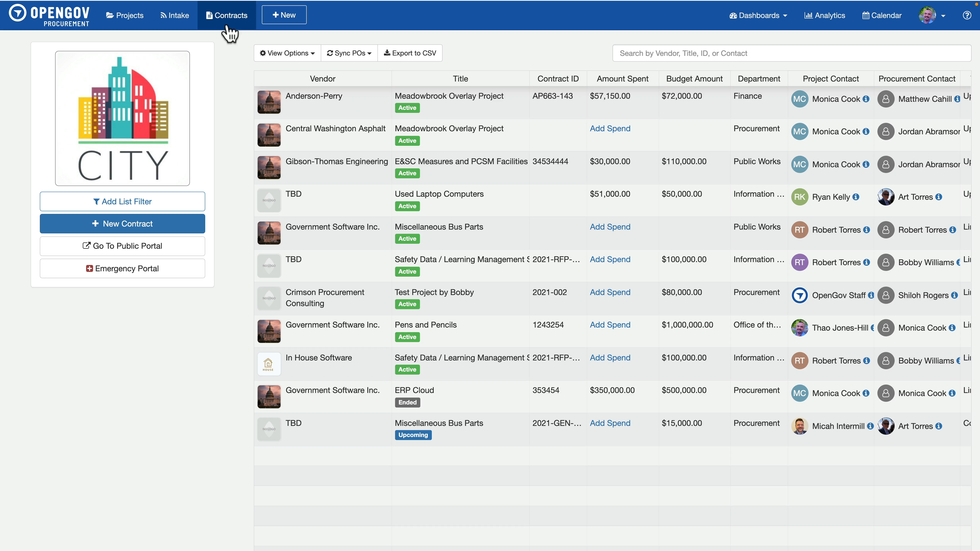Go To Public Portal
Screen dimensions: 980x551
click(x=122, y=246)
